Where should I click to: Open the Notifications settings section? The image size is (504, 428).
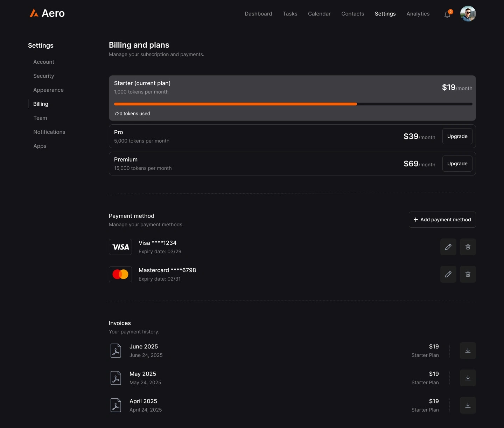pos(49,132)
